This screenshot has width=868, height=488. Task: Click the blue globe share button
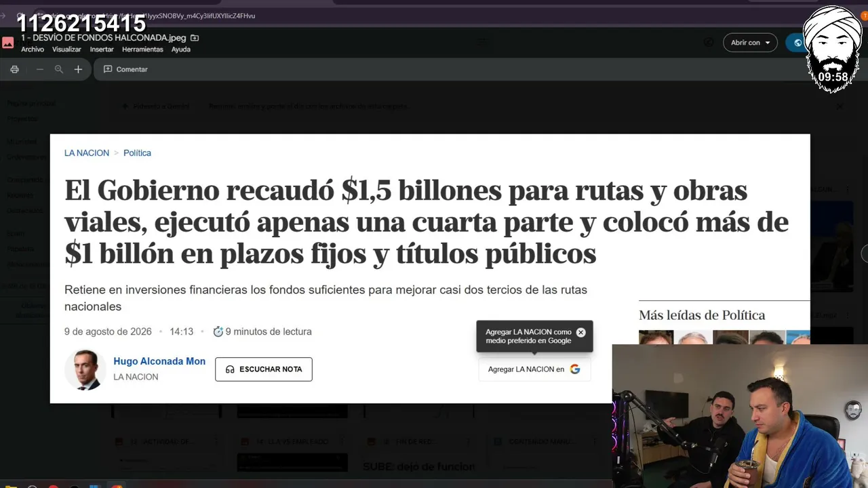[x=797, y=43]
